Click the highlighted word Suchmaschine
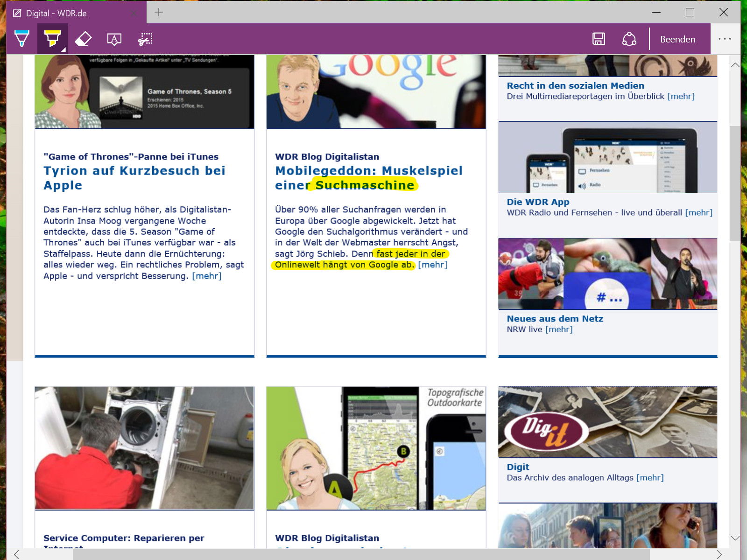 365,185
